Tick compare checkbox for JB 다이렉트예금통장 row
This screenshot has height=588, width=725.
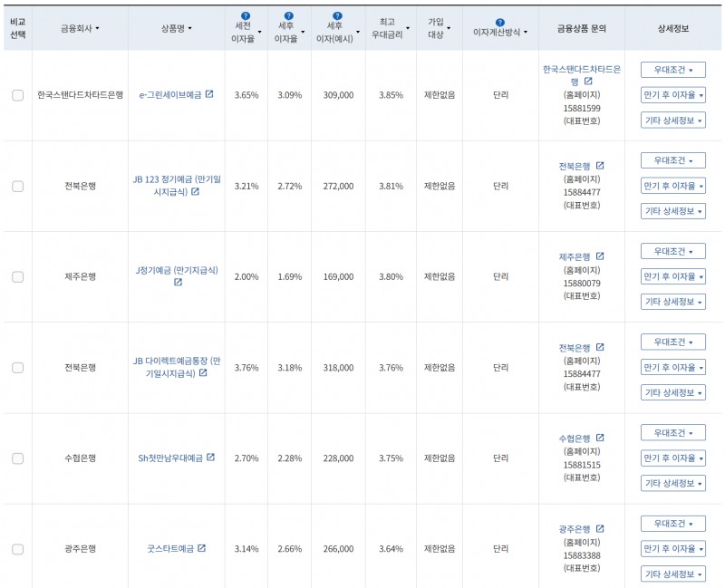(x=17, y=368)
